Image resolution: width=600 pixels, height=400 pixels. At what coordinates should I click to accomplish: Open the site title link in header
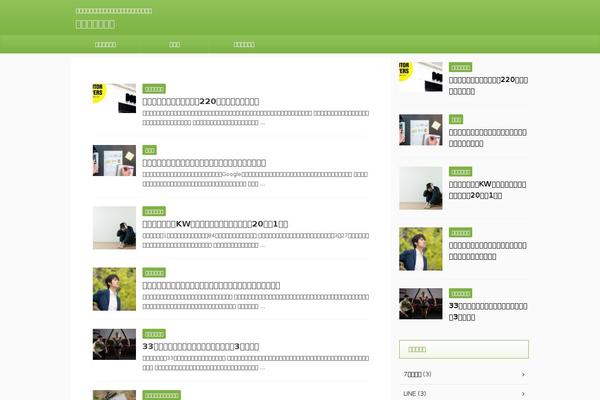pyautogui.click(x=95, y=24)
